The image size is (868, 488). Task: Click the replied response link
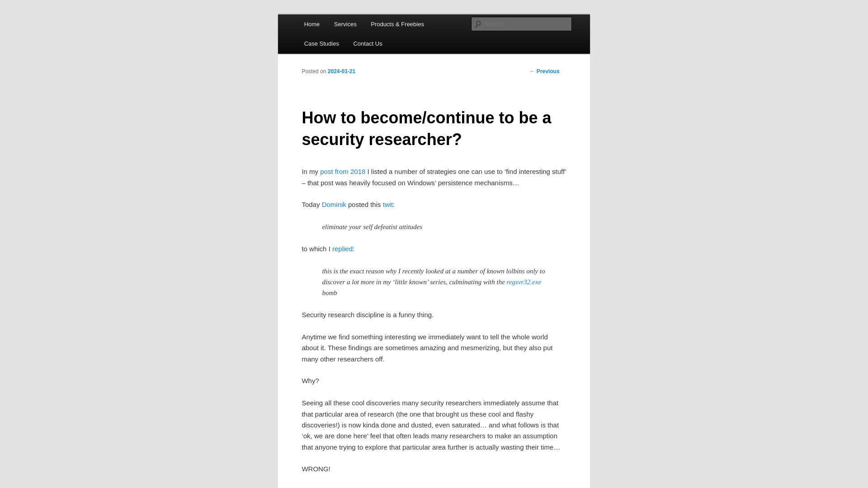click(342, 249)
